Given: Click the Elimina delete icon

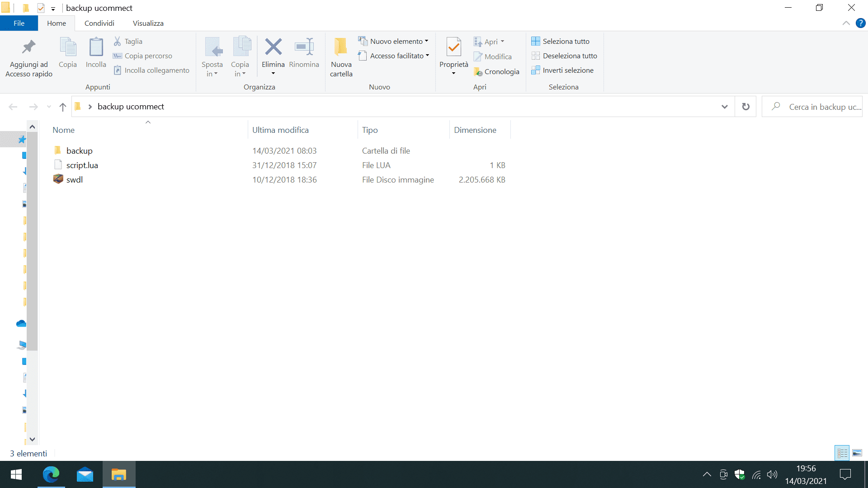Looking at the screenshot, I should click(273, 47).
